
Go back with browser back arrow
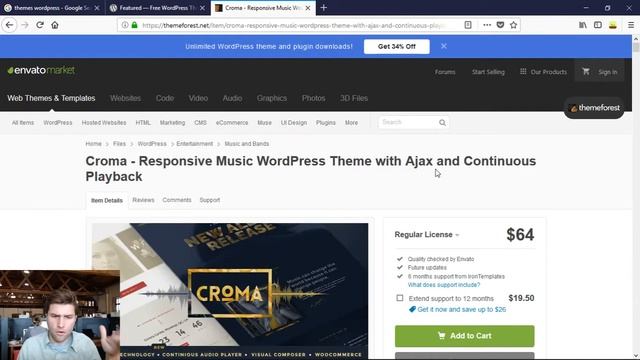click(x=9, y=25)
